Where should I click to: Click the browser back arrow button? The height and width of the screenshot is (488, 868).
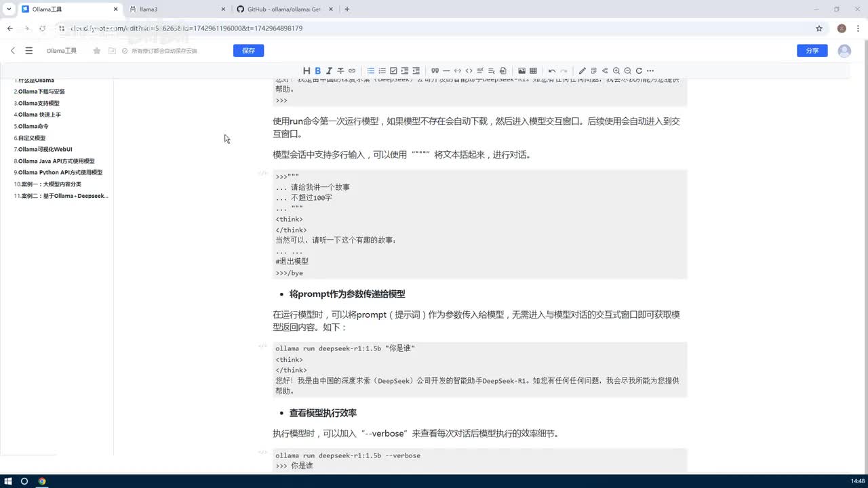[9, 28]
